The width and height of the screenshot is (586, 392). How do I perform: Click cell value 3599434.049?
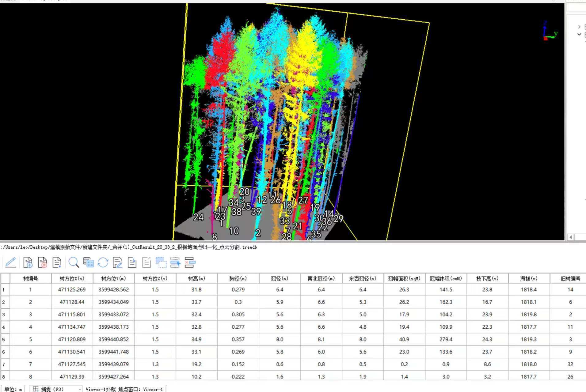[114, 302]
